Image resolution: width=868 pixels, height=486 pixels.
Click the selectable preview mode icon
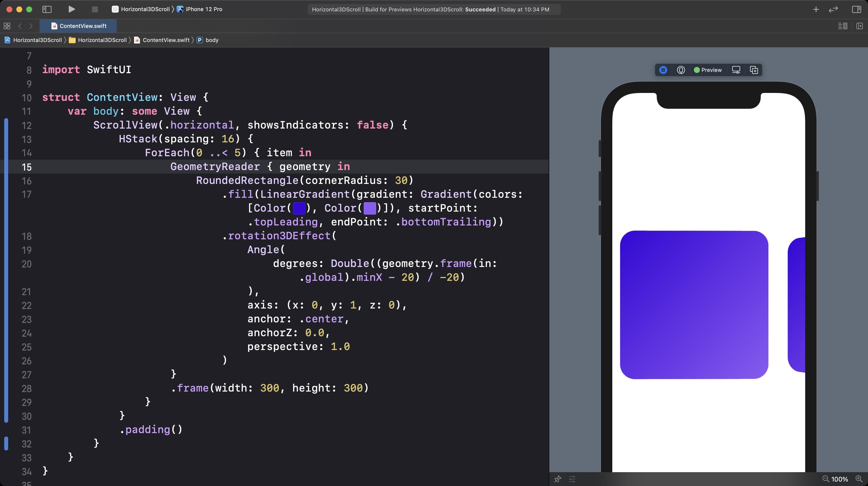(x=681, y=70)
